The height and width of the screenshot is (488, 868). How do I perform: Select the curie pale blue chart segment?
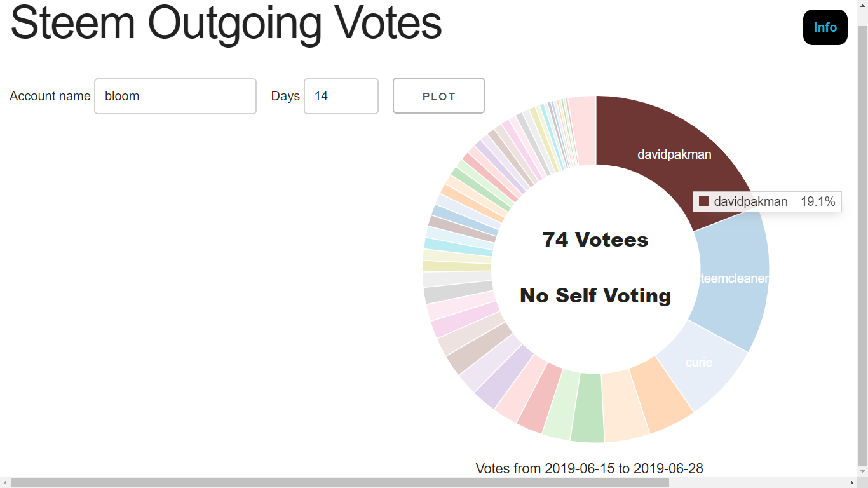(x=699, y=365)
